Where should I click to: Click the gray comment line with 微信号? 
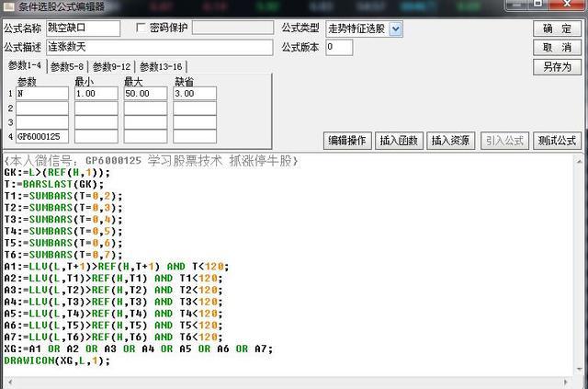[151, 161]
